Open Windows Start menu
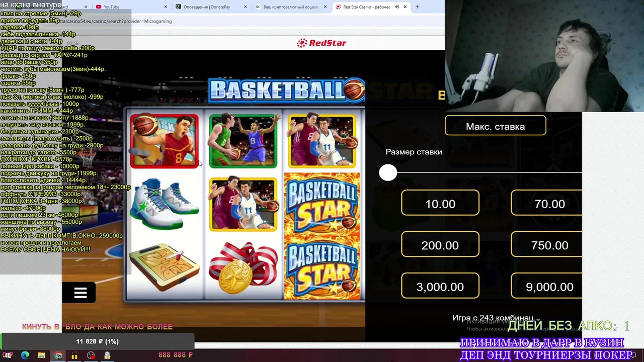This screenshot has width=644, height=362. [8, 355]
